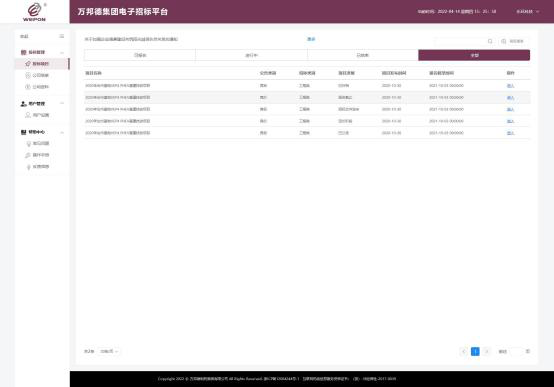The height and width of the screenshot is (387, 554).
Task: Click the notice text above the tabs
Action: (131, 39)
